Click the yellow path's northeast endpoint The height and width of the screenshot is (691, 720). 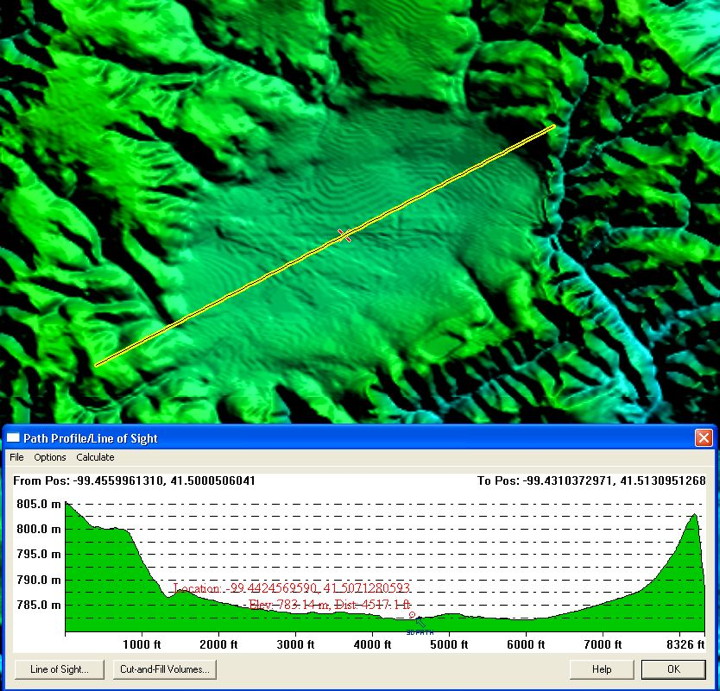(x=552, y=127)
